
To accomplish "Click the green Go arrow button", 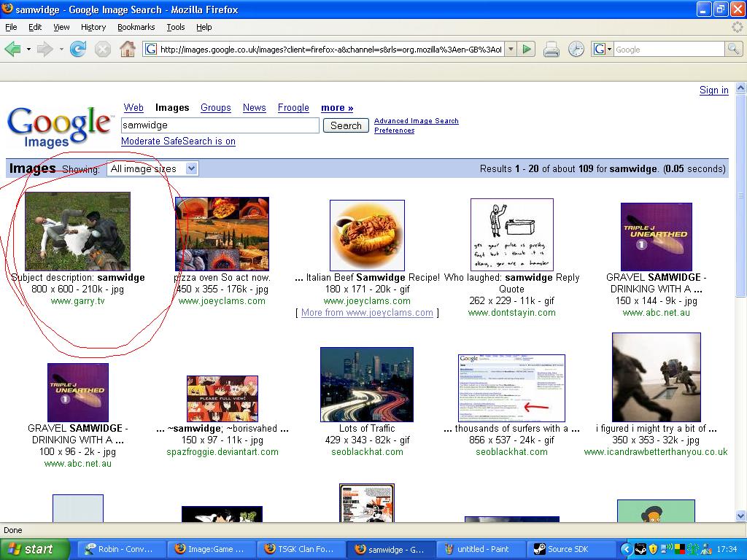I will [x=527, y=49].
